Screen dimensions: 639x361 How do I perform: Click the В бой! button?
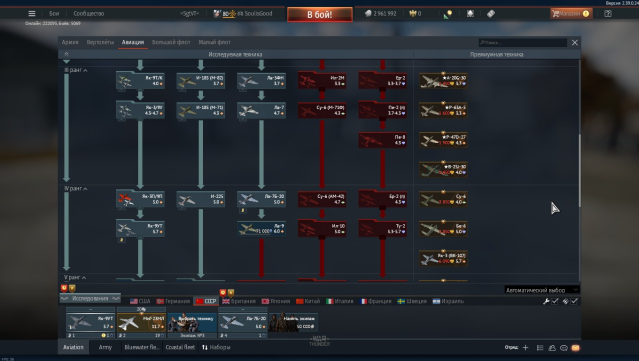tap(320, 15)
